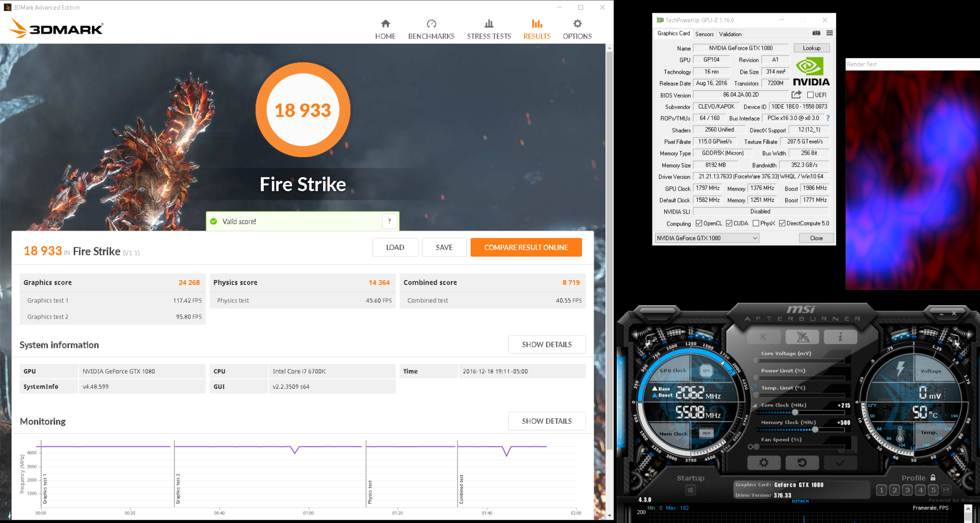The width and height of the screenshot is (980, 523).
Task: Click Compare Result Online
Action: (x=526, y=247)
